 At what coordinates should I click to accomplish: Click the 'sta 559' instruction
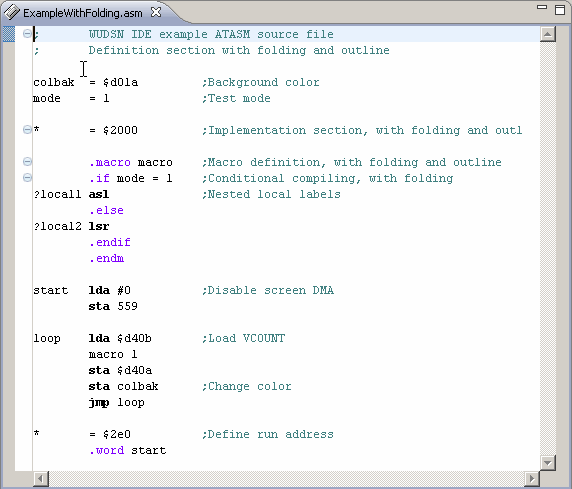point(113,306)
